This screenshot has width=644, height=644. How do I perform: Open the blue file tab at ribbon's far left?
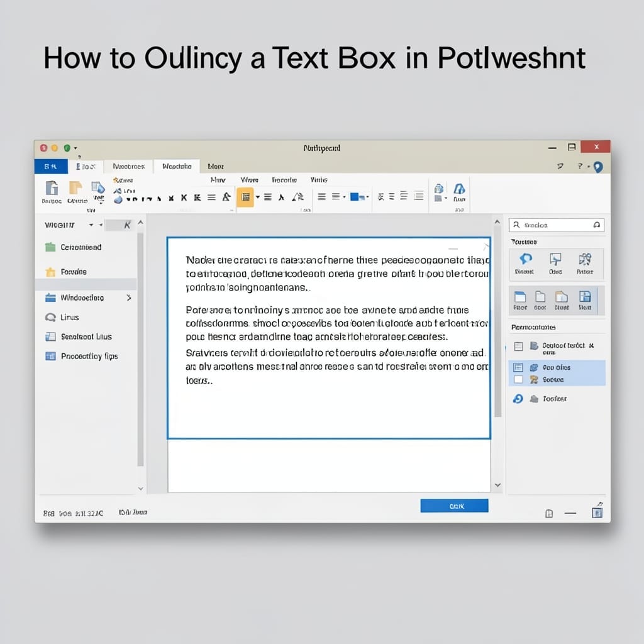click(51, 166)
